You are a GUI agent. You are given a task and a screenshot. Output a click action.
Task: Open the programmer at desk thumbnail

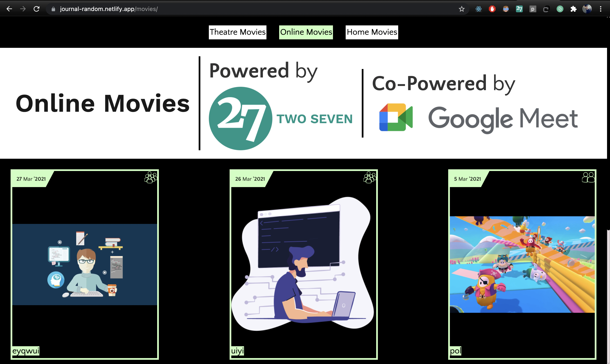point(85,264)
